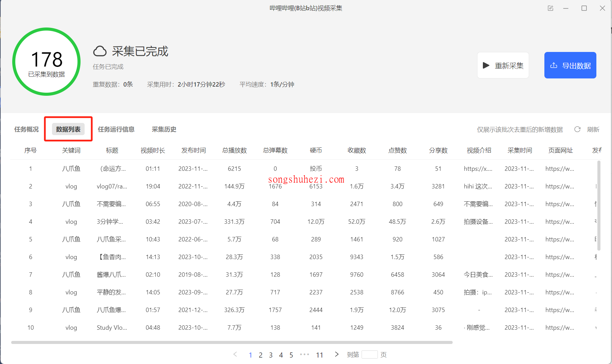
Task: Click the 序号 column header
Action: (x=31, y=150)
